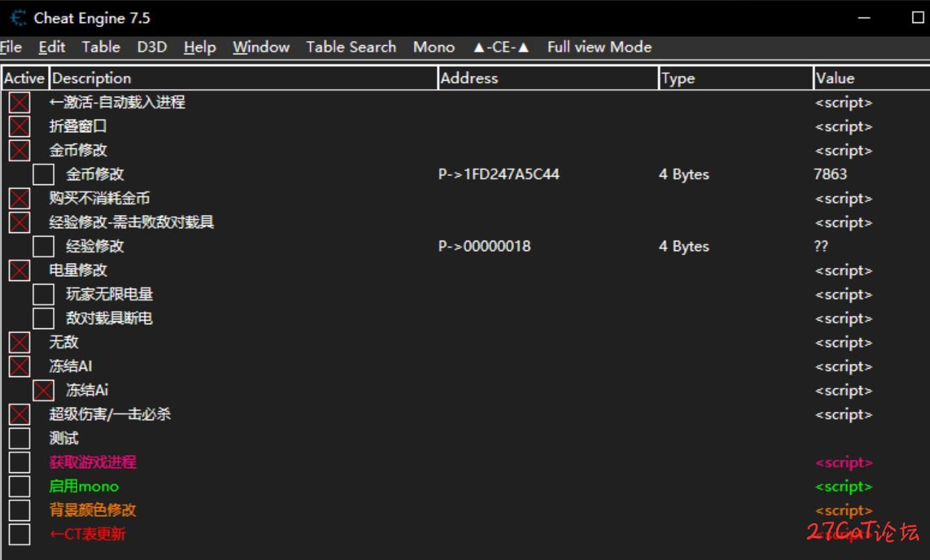Sort by the Description column header
Viewport: 930px width, 560px height.
pyautogui.click(x=243, y=78)
